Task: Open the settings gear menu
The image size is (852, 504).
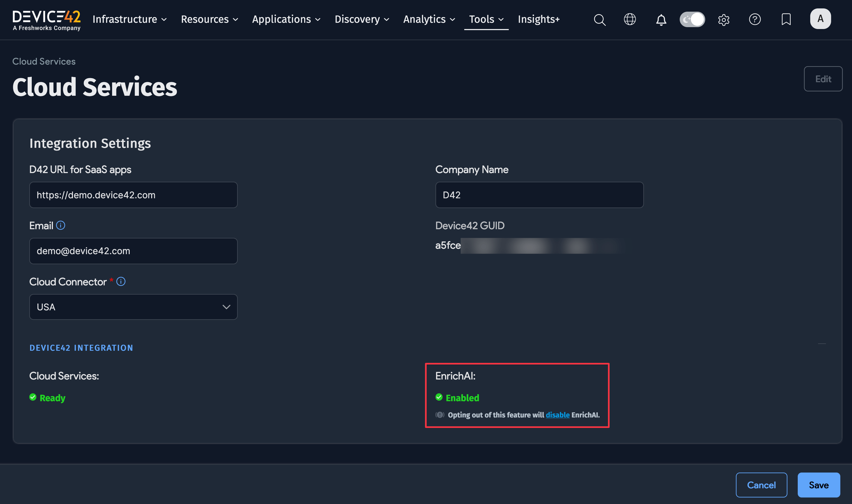Action: tap(724, 20)
